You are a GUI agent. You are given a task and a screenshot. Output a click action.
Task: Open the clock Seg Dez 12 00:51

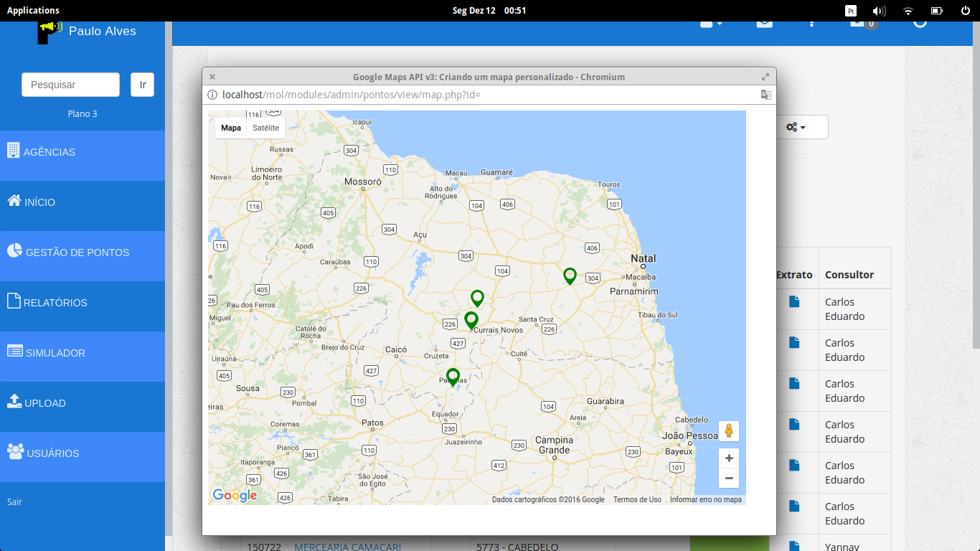(x=489, y=11)
